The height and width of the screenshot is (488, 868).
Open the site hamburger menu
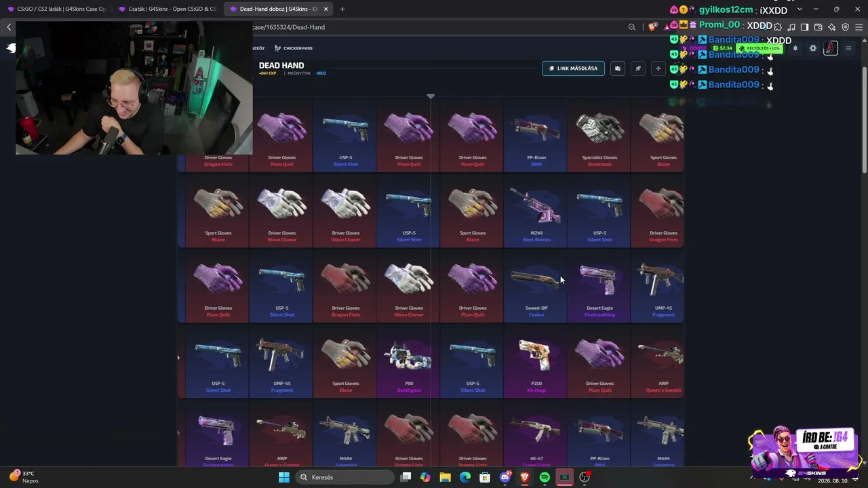tap(848, 49)
